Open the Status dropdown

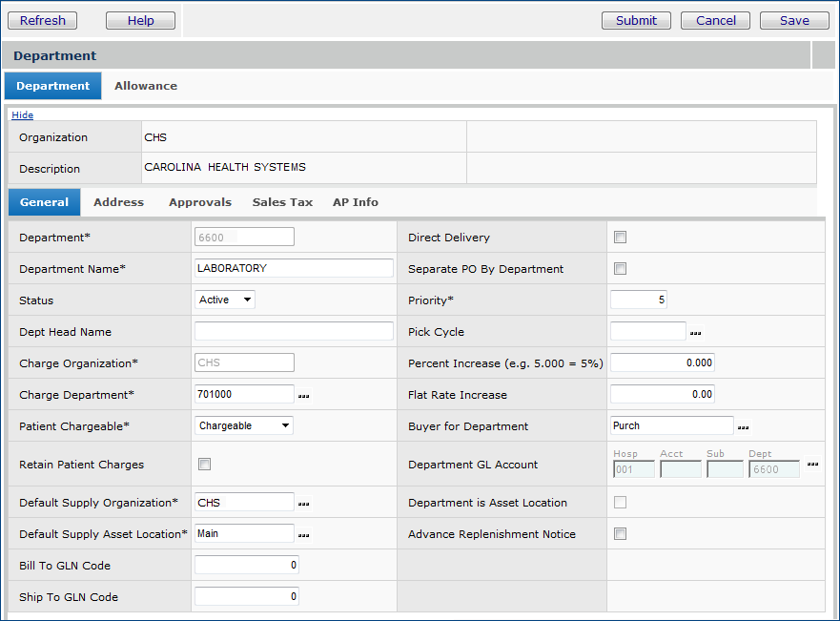click(x=225, y=300)
